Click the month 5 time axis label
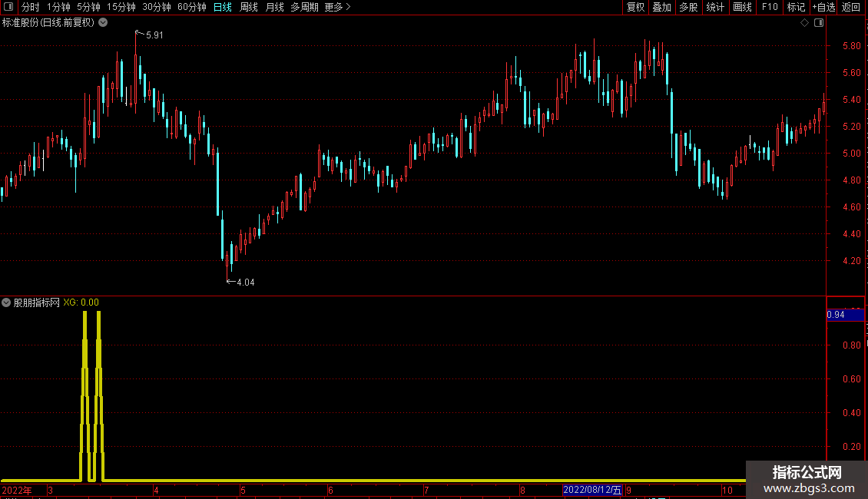 [x=243, y=490]
